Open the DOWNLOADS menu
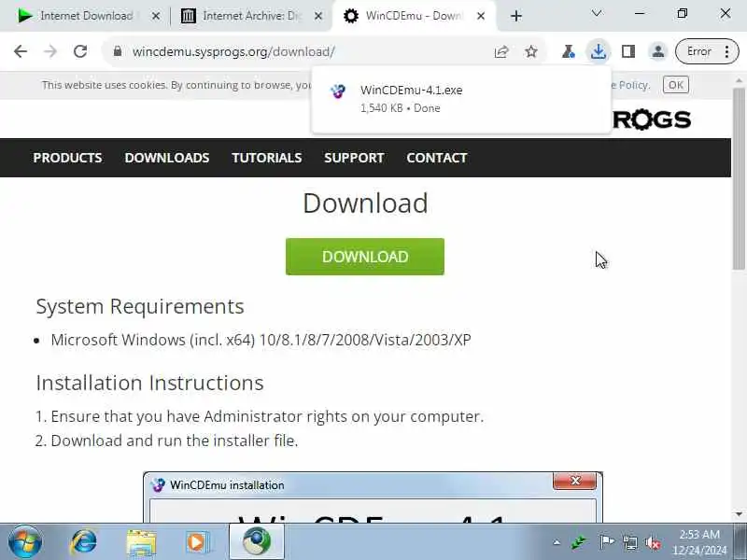The image size is (747, 560). pyautogui.click(x=167, y=158)
